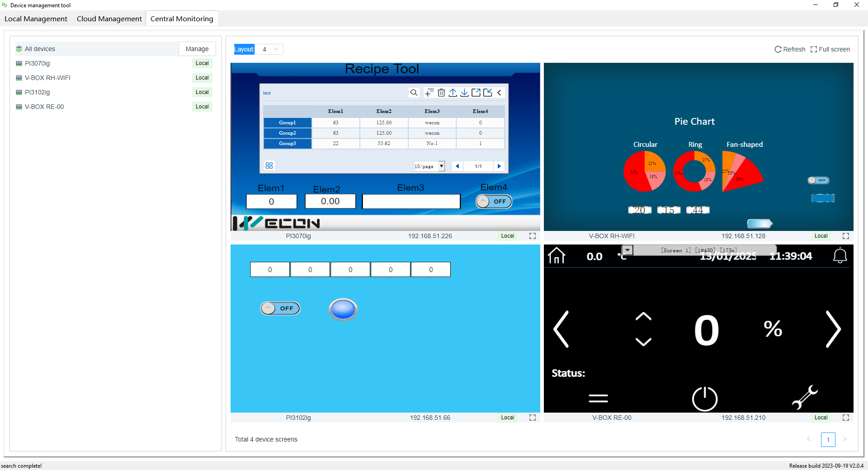Toggle the Elem4 OFF switch

pos(494,202)
